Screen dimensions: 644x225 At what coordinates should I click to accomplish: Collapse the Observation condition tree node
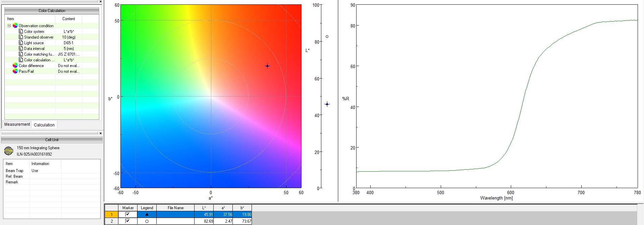click(x=9, y=25)
